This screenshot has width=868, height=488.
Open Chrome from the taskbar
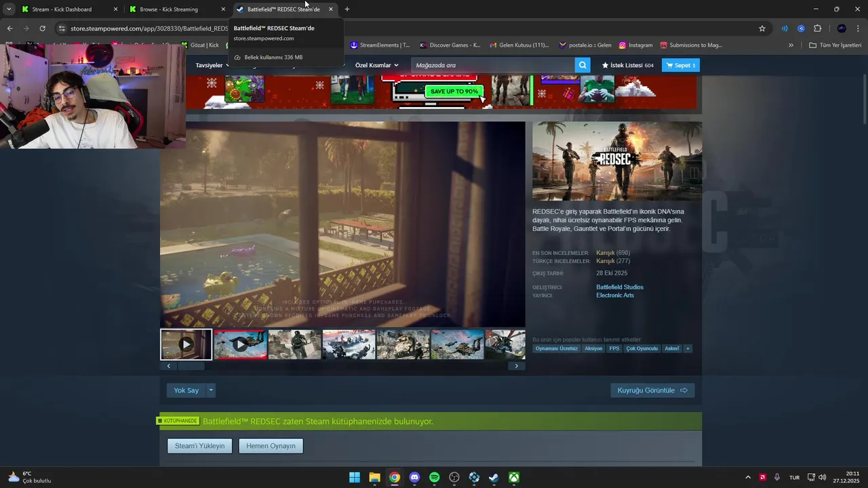395,477
